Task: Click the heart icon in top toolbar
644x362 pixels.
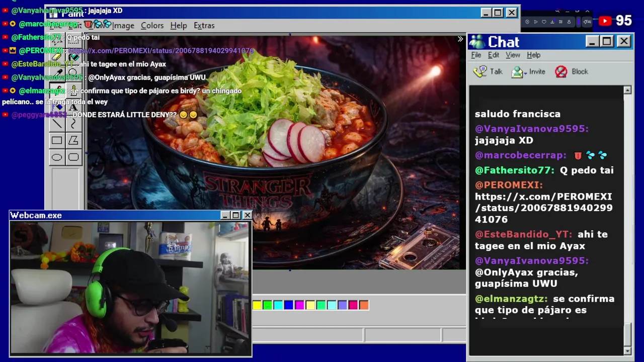Action: coord(544,22)
